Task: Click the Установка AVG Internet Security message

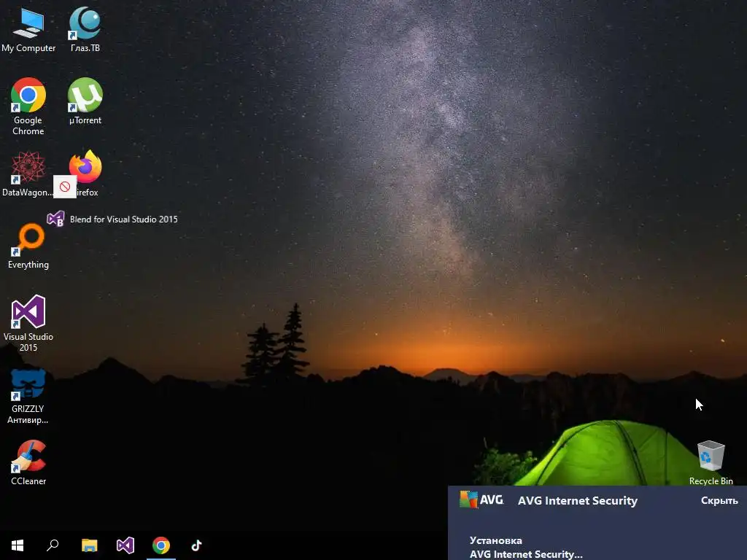Action: pyautogui.click(x=525, y=547)
